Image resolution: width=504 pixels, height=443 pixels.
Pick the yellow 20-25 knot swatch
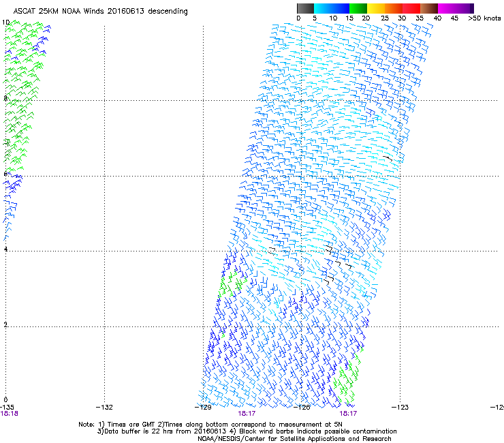click(376, 8)
